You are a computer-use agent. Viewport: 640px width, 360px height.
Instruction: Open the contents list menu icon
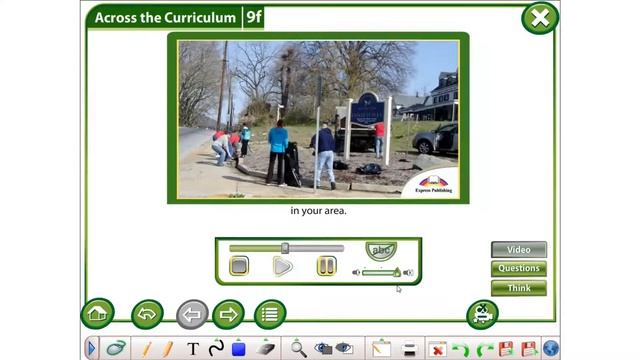click(x=270, y=314)
